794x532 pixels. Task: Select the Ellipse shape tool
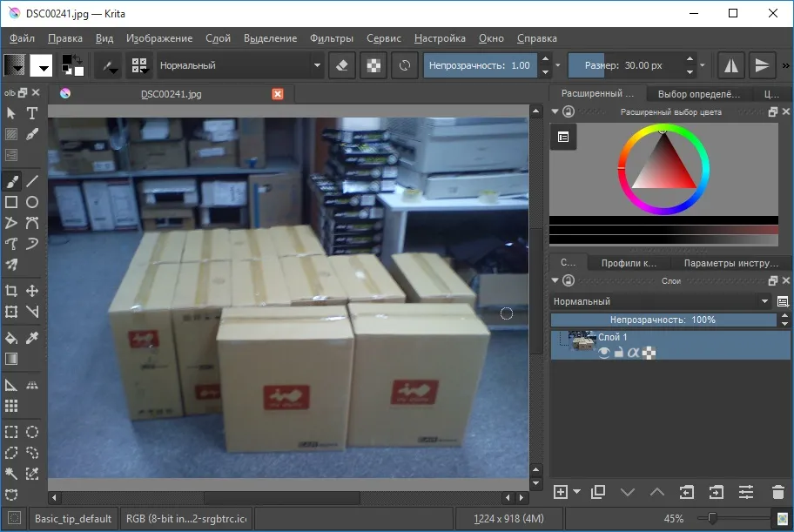pyautogui.click(x=32, y=202)
